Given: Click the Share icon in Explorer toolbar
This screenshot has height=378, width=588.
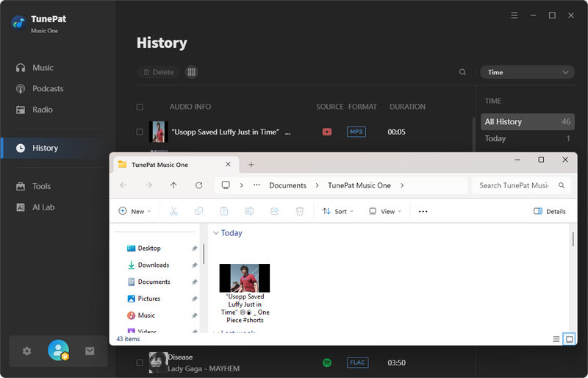Looking at the screenshot, I should pyautogui.click(x=274, y=211).
